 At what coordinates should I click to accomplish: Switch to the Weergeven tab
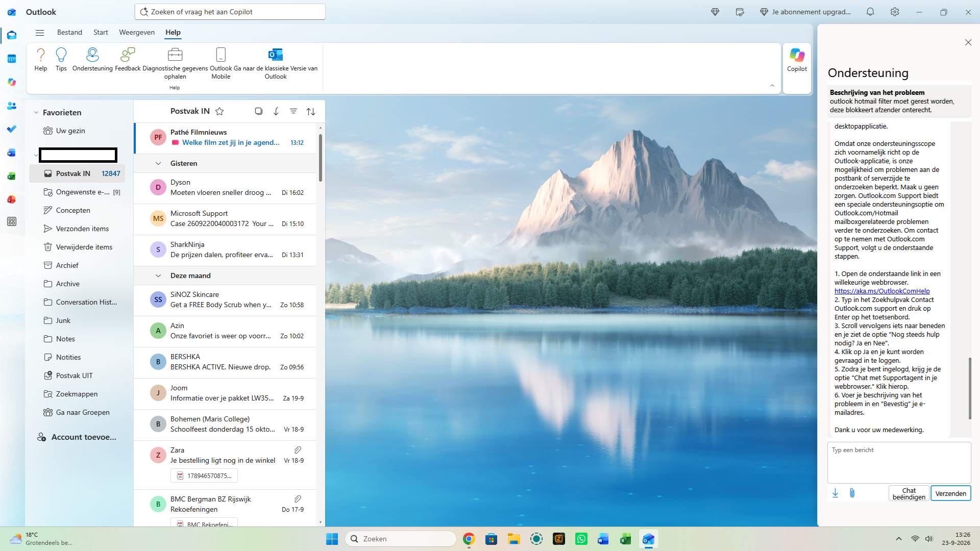coord(137,32)
